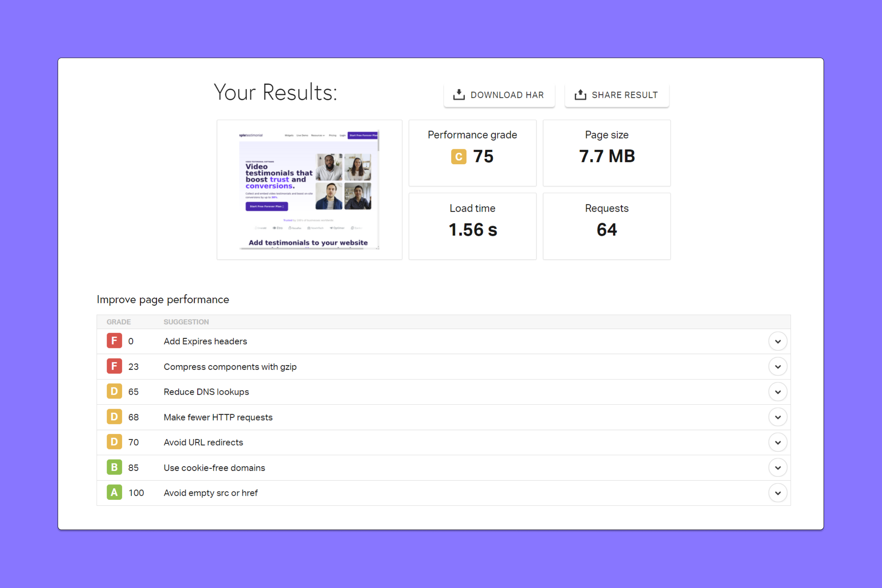Click the Download HAR icon

click(458, 95)
